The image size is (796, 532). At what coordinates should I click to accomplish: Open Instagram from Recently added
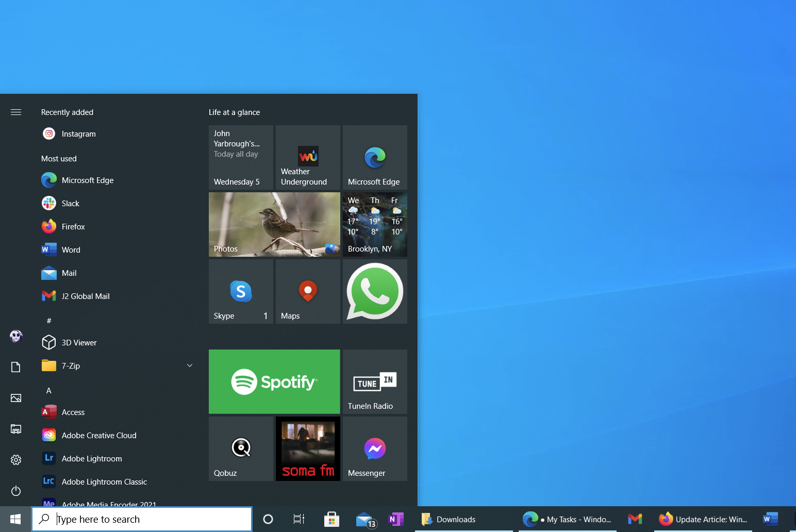point(118,134)
